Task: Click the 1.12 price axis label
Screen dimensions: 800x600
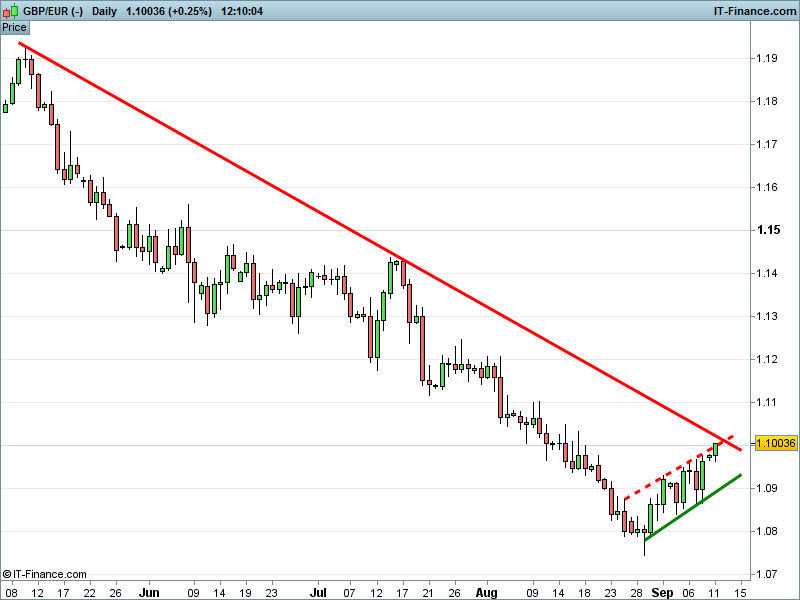Action: coord(767,359)
